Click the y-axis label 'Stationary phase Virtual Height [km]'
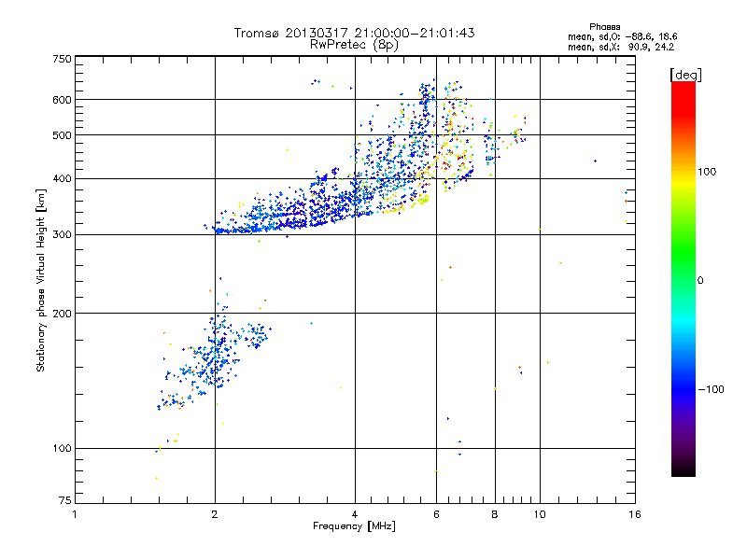 [40, 280]
